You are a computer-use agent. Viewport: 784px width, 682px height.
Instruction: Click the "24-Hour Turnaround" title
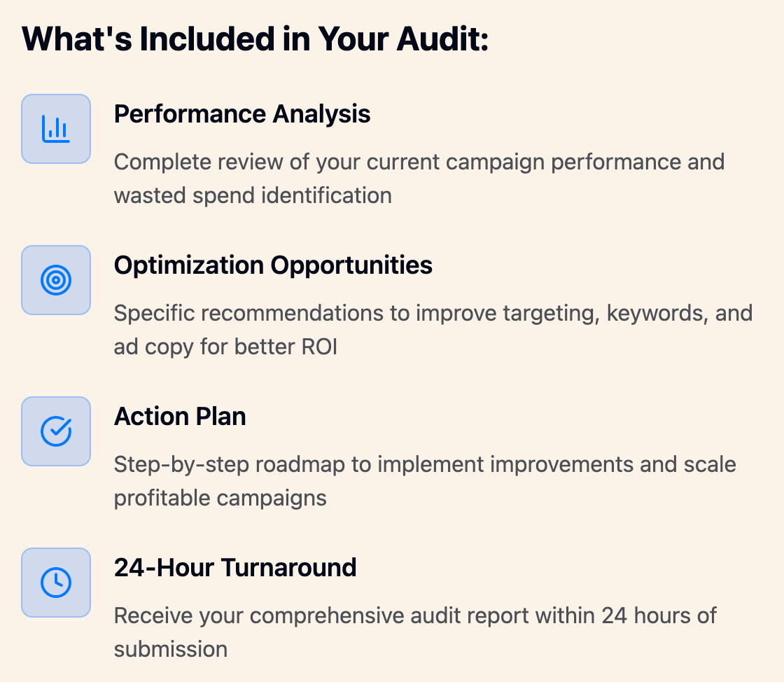pyautogui.click(x=235, y=567)
